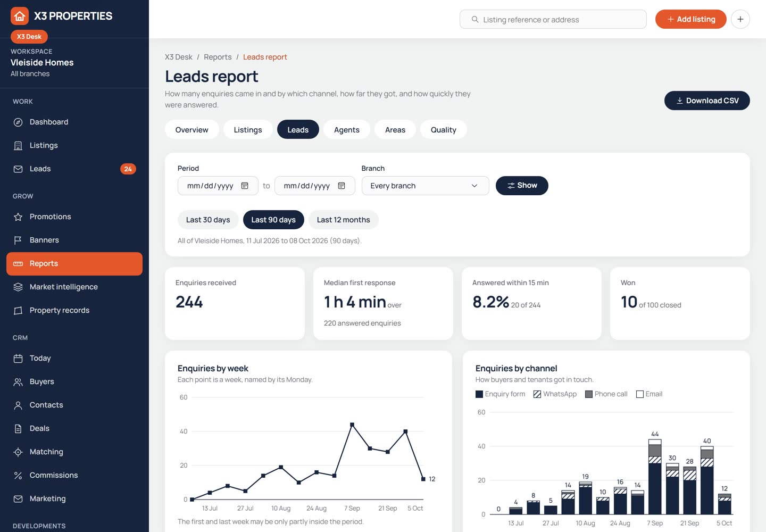Viewport: 766px width, 532px height.
Task: Click the Today calendar icon
Action: click(x=18, y=359)
